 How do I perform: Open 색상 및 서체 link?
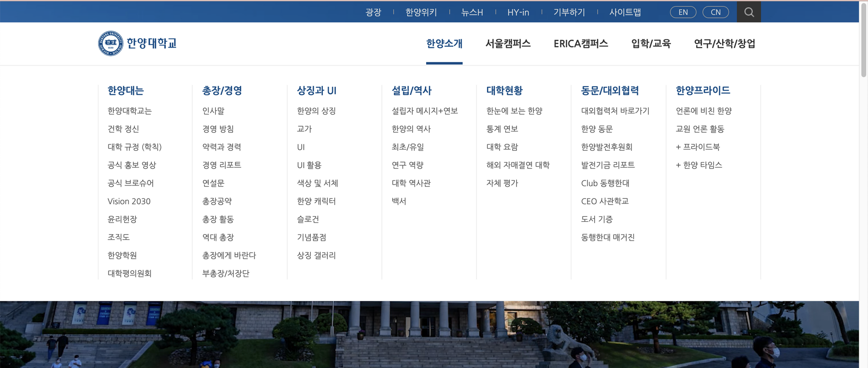point(318,183)
